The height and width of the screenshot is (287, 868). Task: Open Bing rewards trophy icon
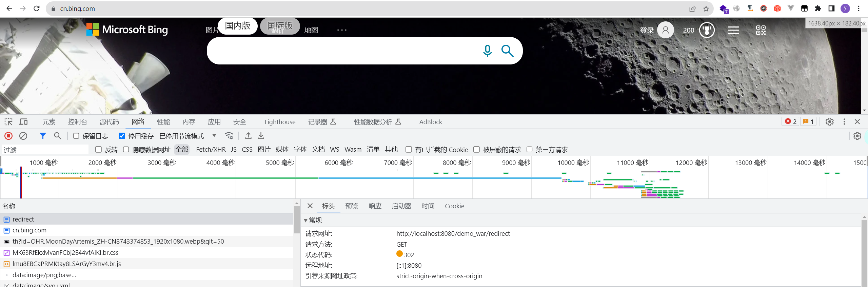click(x=707, y=30)
